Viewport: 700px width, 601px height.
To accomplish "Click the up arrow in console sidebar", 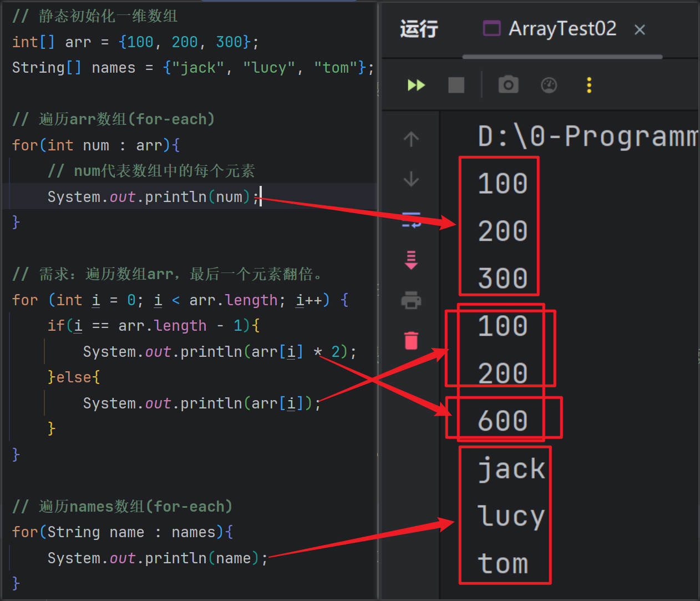I will [x=411, y=139].
